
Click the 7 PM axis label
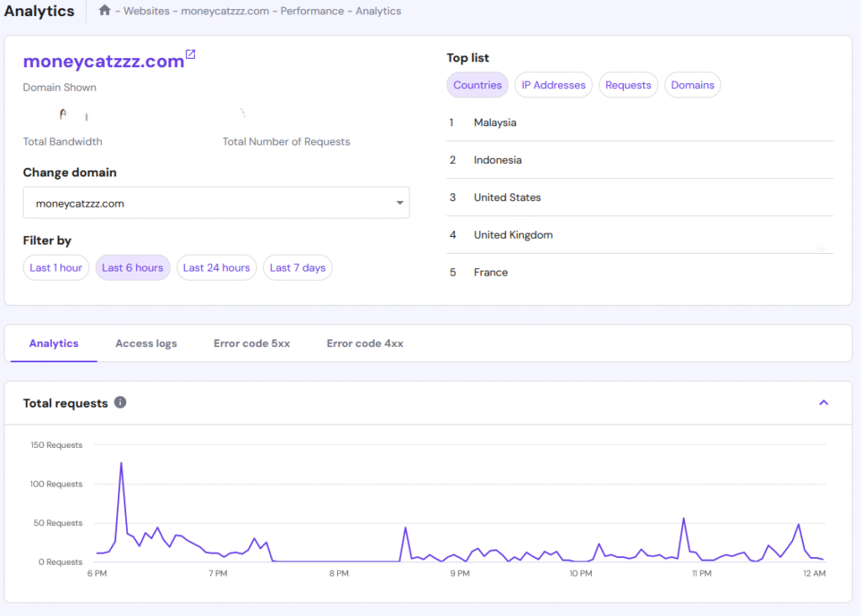(218, 573)
